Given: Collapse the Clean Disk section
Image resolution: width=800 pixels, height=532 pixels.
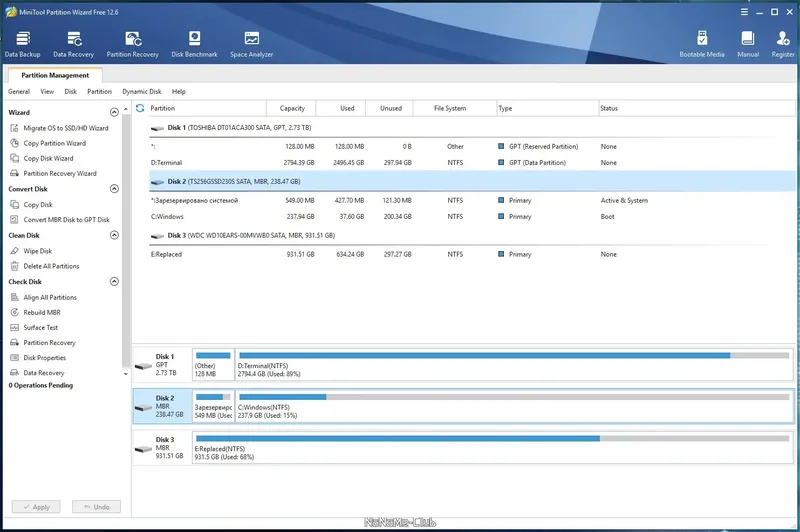Looking at the screenshot, I should 114,236.
